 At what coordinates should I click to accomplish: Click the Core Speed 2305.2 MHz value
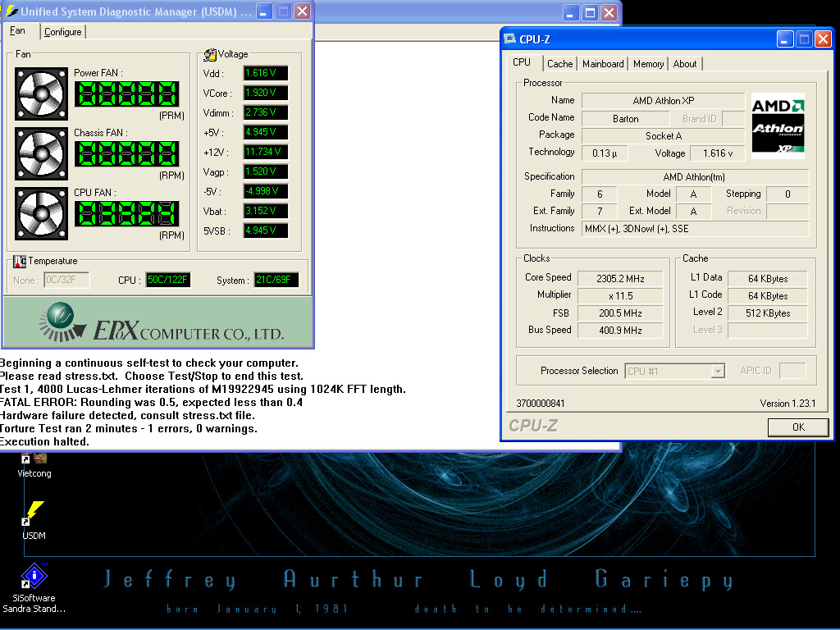[x=620, y=279]
